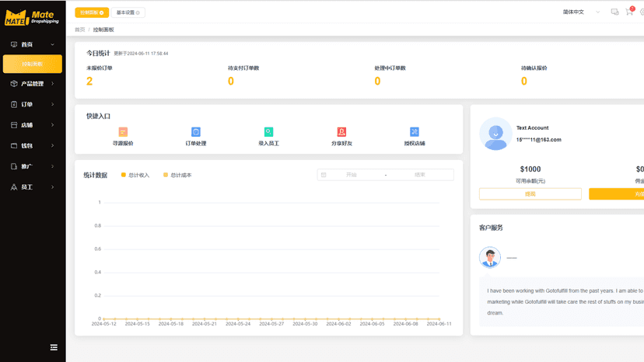Viewport: 644px width, 362px height.
Task: Click the 订单 orders sidebar icon
Action: [x=14, y=104]
